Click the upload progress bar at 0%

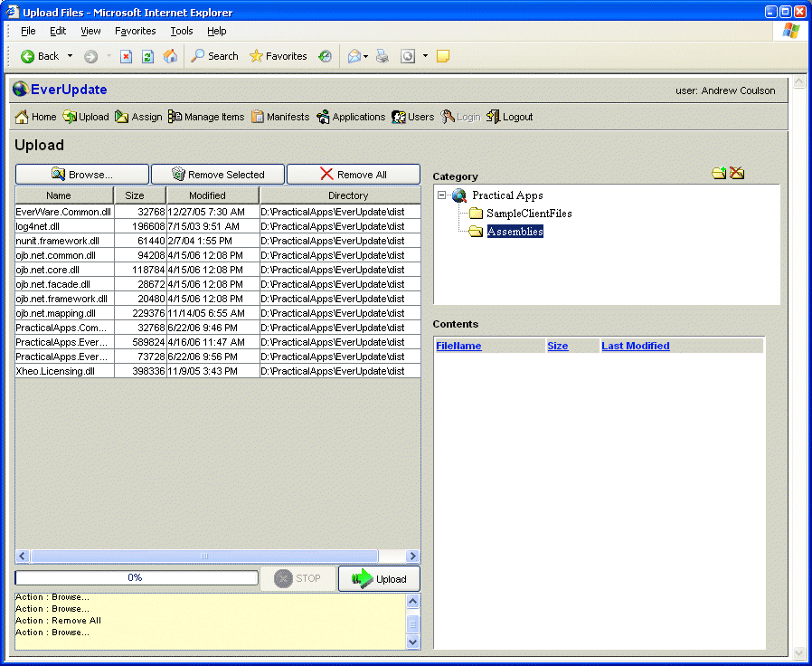click(137, 578)
